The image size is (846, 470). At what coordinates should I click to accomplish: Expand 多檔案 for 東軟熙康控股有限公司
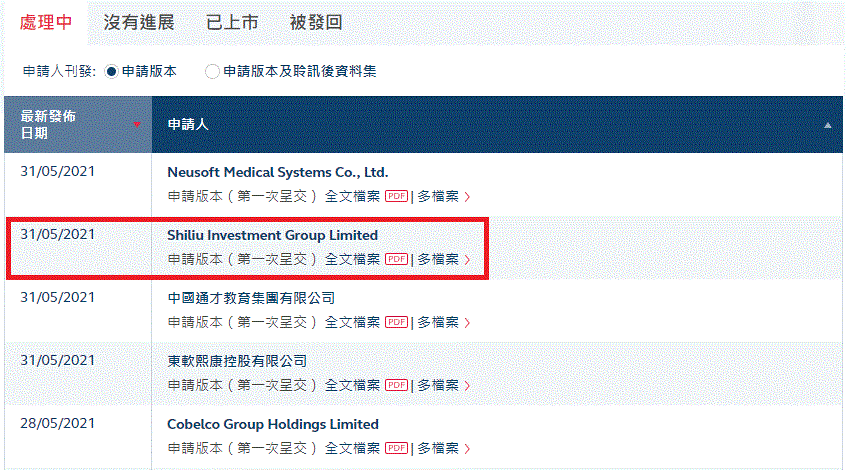438,385
